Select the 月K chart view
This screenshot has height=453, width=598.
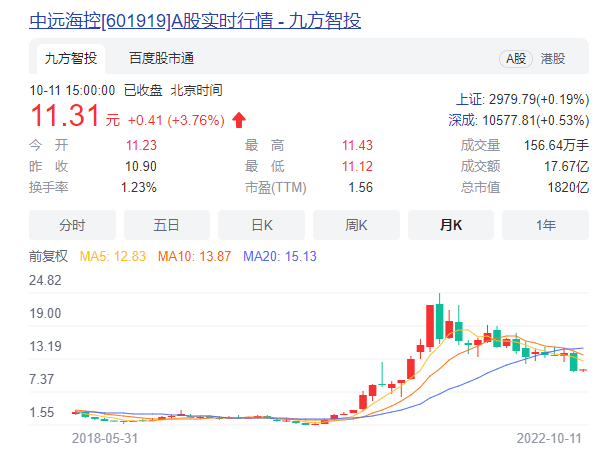click(x=451, y=225)
